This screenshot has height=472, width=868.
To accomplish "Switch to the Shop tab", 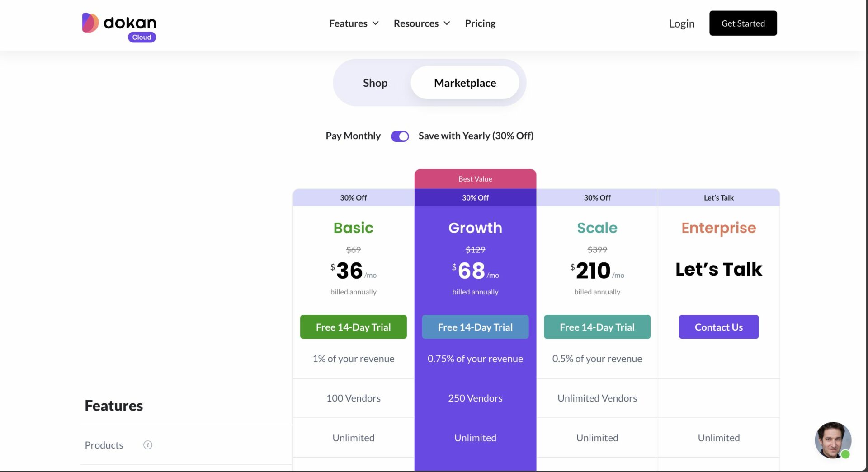I will (x=375, y=83).
